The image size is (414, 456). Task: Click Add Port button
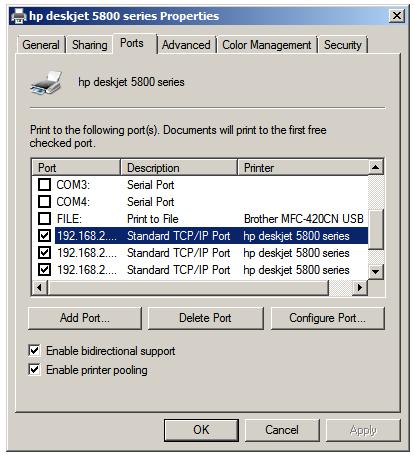click(85, 318)
